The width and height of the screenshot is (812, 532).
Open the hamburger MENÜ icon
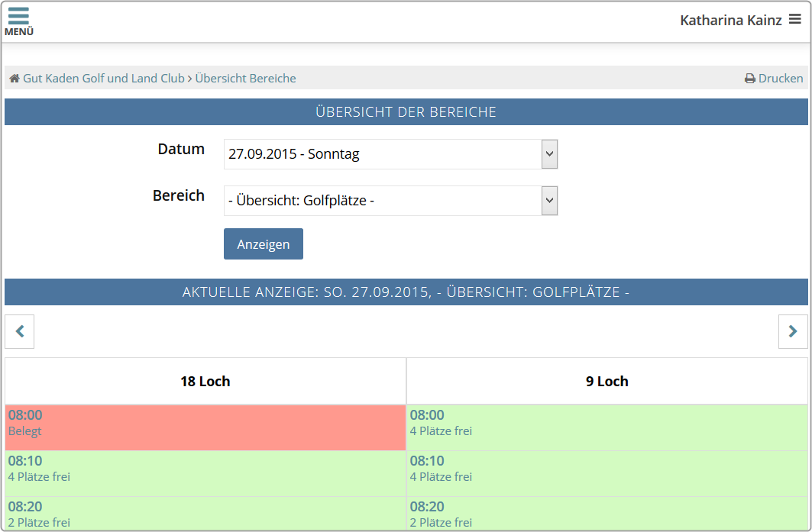tap(18, 21)
